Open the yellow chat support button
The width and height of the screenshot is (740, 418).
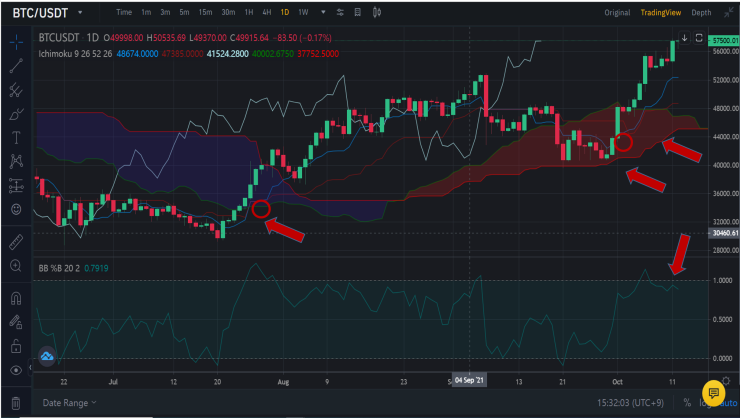[714, 393]
